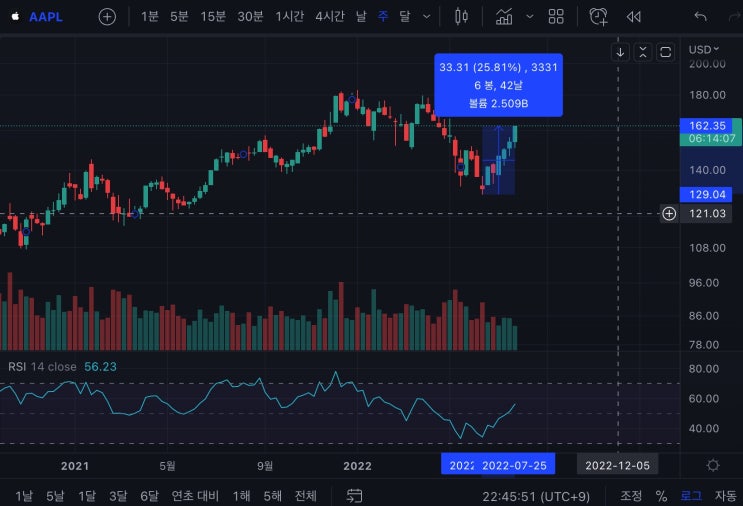Select the 30분 timeframe
The image size is (743, 506).
click(x=250, y=17)
